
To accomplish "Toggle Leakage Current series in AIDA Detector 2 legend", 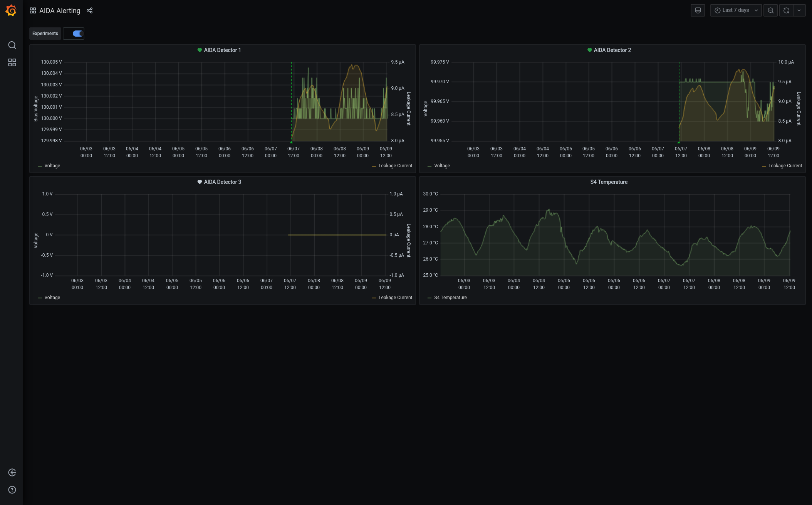I will click(x=785, y=166).
